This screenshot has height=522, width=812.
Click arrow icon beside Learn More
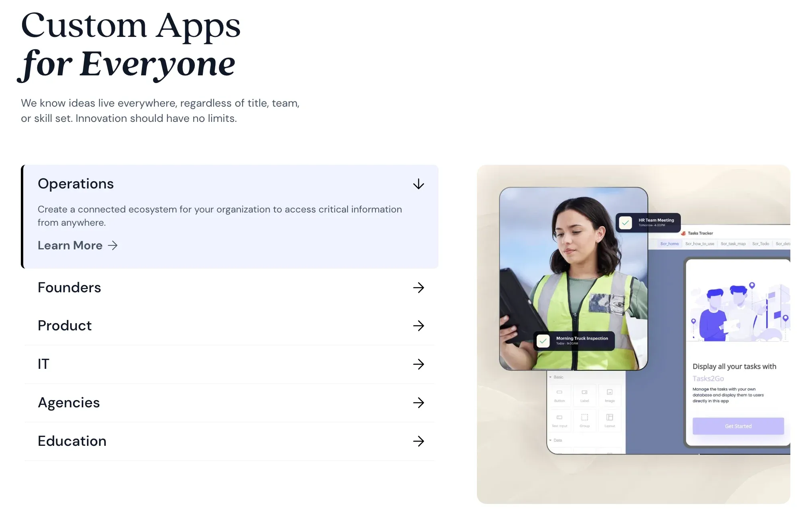[113, 245]
